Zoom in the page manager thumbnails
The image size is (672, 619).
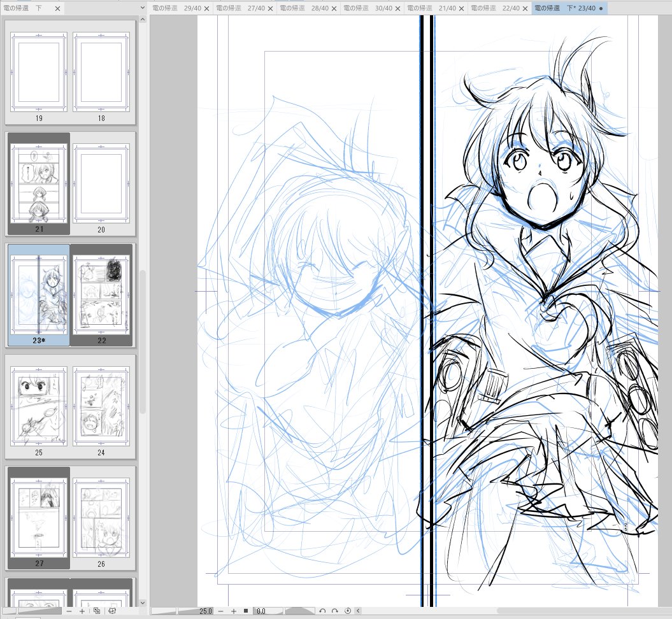(x=82, y=611)
